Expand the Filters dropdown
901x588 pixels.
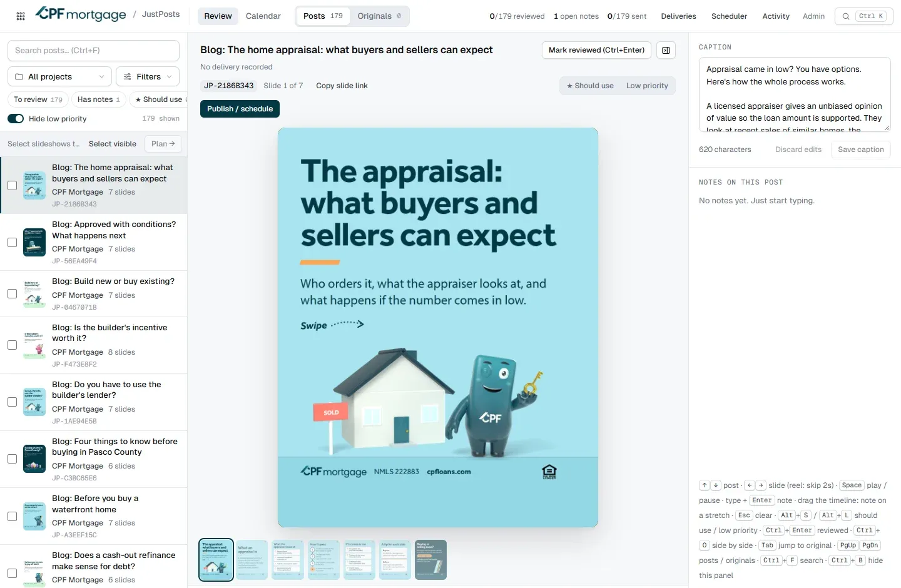[148, 77]
